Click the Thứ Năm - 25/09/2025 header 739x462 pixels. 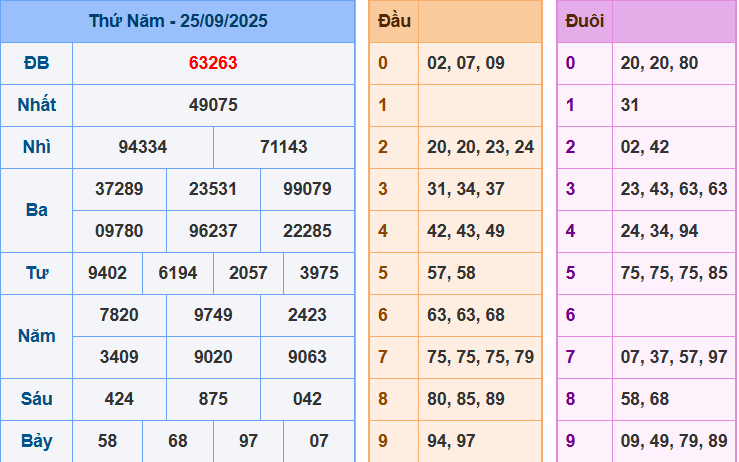pyautogui.click(x=178, y=21)
